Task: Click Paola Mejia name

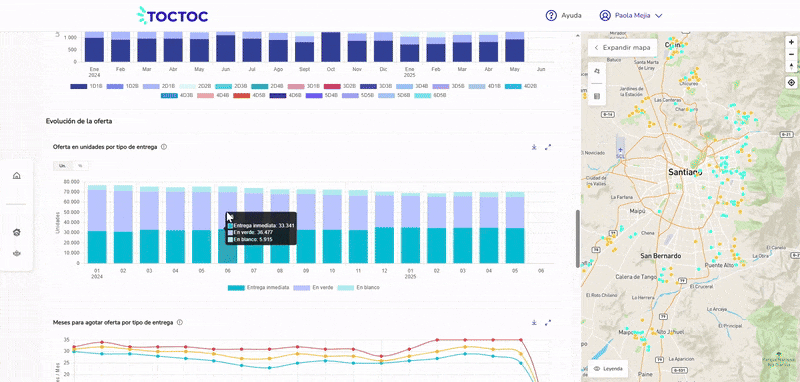Action: (x=632, y=16)
